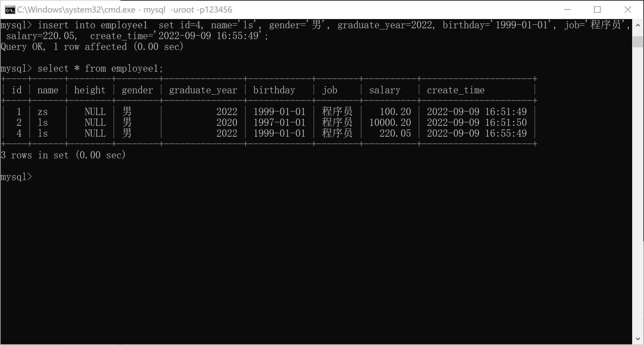Click create_time 2022-09-09 16:51:49

[x=477, y=112]
